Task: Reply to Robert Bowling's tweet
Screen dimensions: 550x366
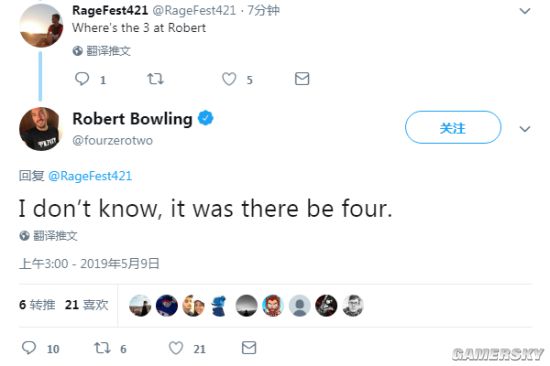Action: coord(29,348)
